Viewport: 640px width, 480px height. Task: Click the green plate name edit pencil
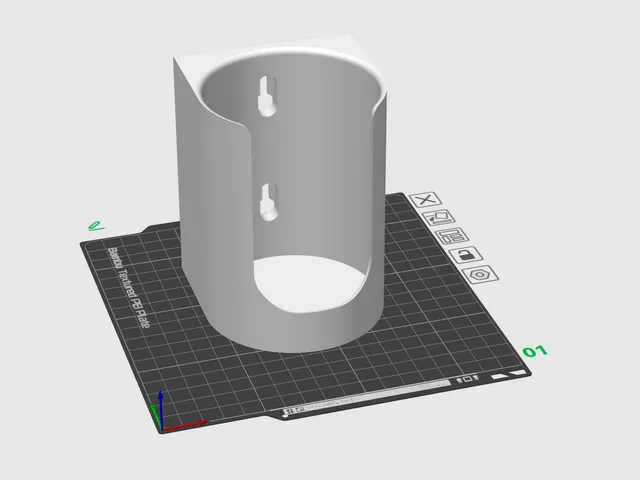[96, 226]
